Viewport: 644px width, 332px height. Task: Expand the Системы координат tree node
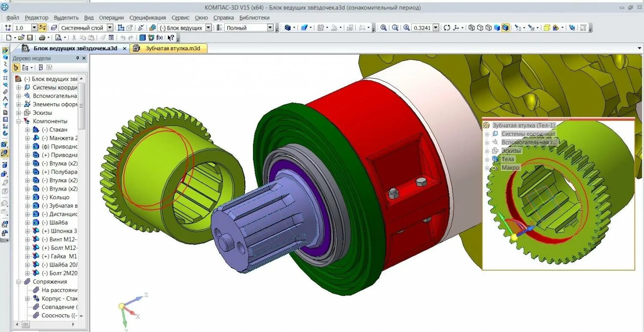pos(18,87)
